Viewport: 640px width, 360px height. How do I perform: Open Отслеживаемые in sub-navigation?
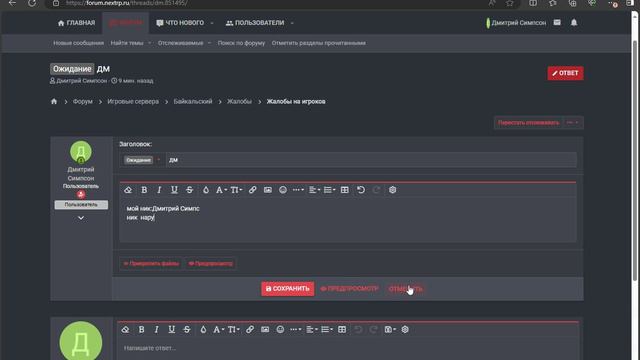(180, 43)
